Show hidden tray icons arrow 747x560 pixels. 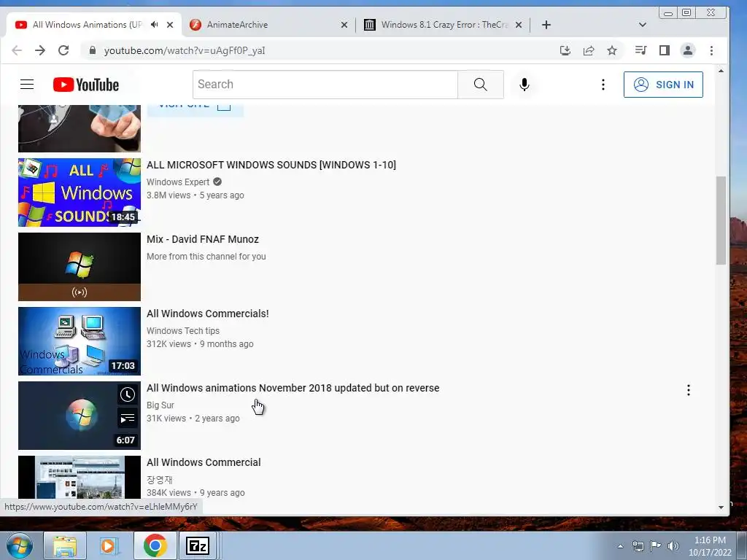620,546
